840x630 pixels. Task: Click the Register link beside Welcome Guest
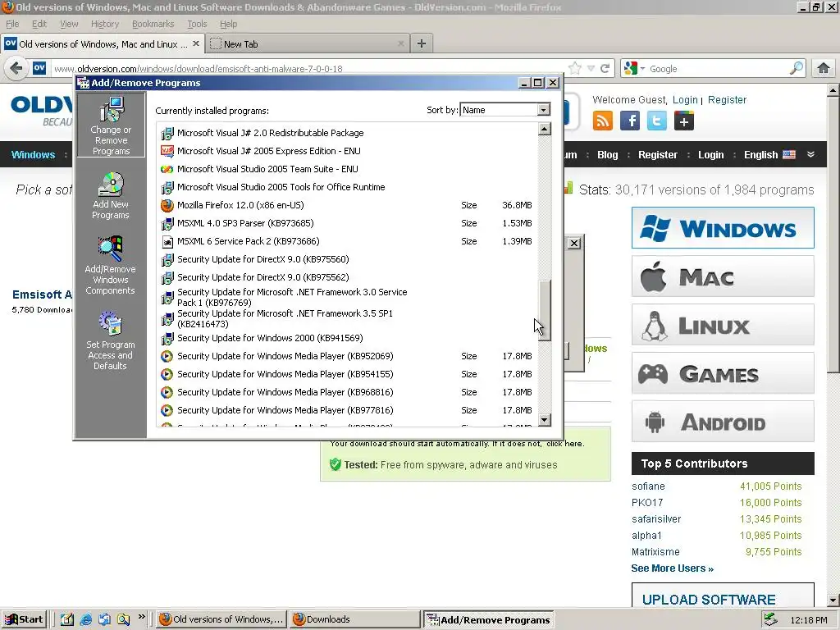click(x=727, y=99)
